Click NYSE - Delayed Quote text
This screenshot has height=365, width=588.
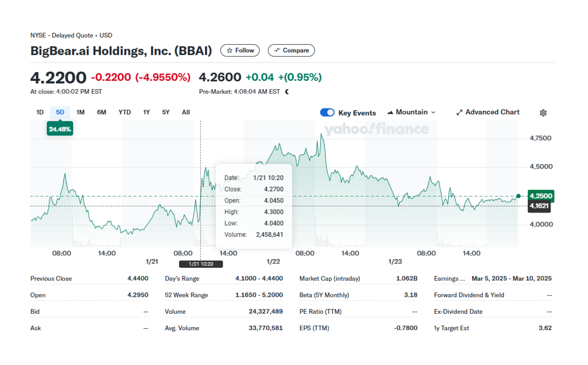point(62,36)
